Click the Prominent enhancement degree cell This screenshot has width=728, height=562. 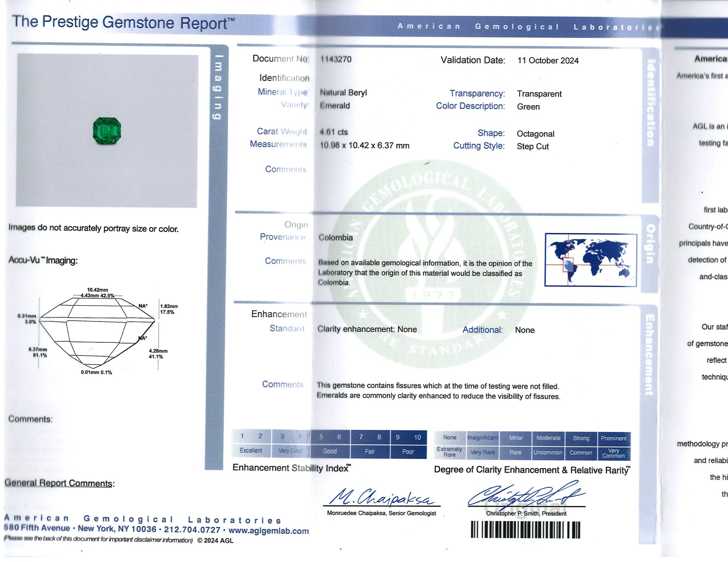coord(613,438)
